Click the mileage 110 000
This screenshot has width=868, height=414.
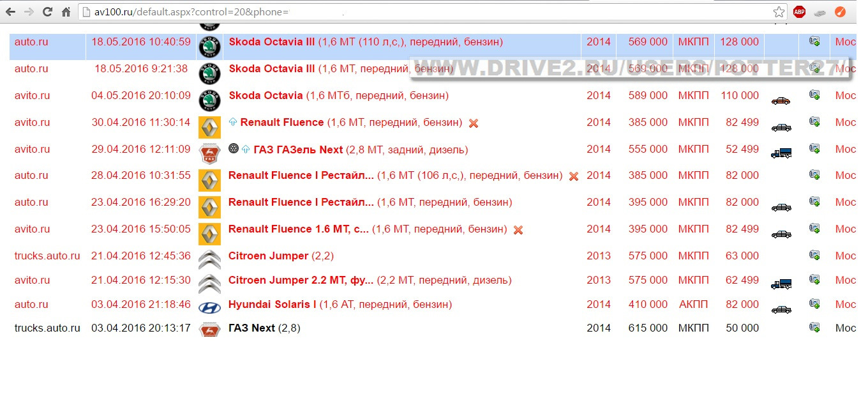click(740, 95)
